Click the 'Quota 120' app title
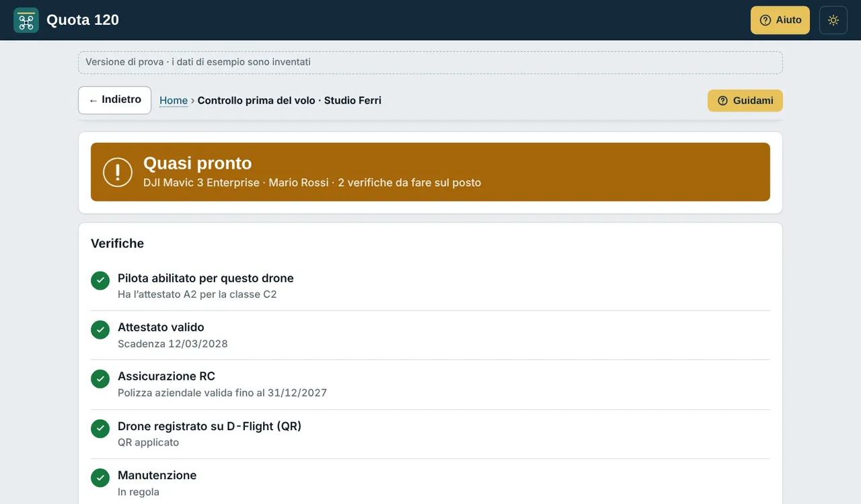The height and width of the screenshot is (504, 861). pyautogui.click(x=83, y=20)
